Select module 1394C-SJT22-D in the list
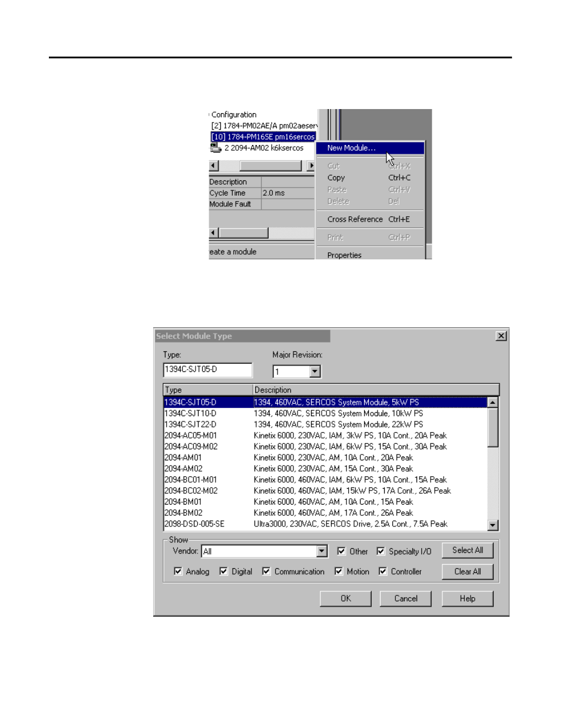 tap(325, 424)
